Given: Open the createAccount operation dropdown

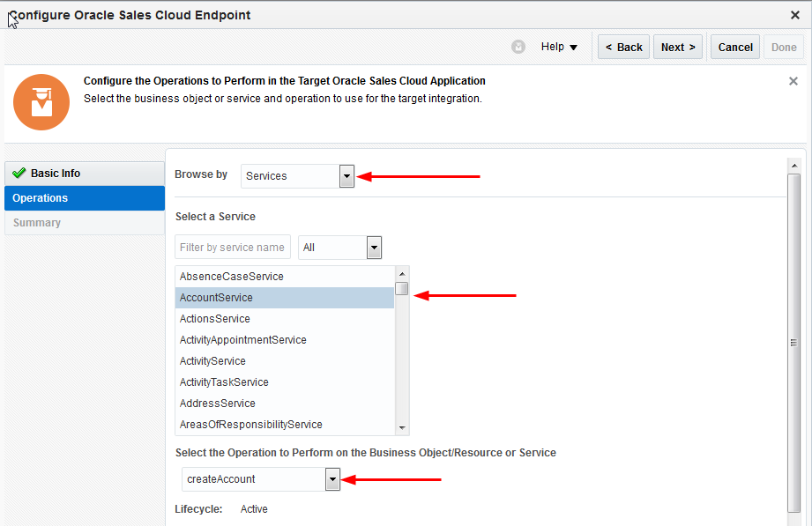Looking at the screenshot, I should click(x=332, y=479).
